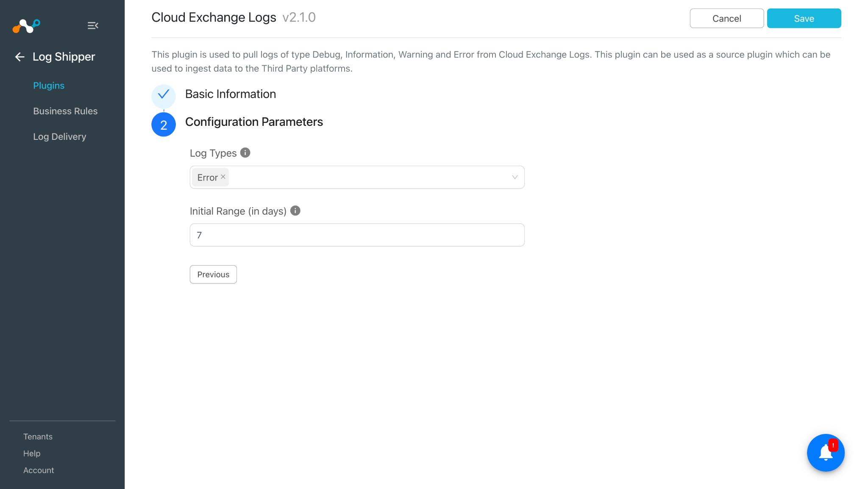Open the Account link in sidebar

[x=39, y=470]
